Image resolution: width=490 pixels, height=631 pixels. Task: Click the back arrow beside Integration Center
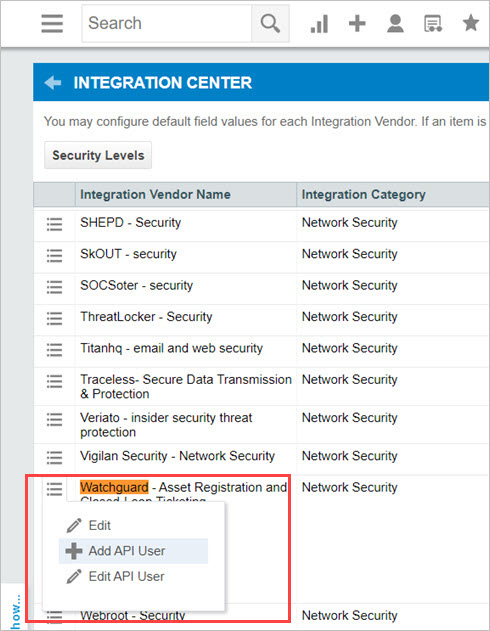[53, 82]
